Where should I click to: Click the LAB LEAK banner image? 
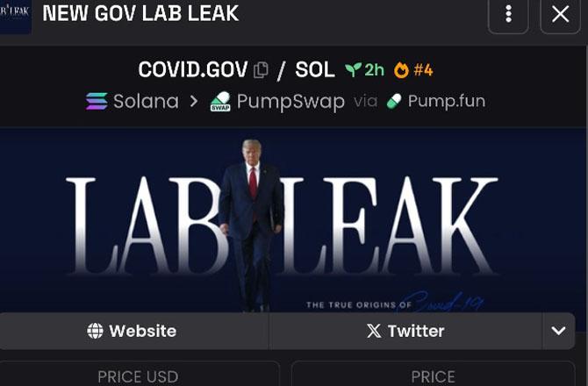tap(293, 220)
